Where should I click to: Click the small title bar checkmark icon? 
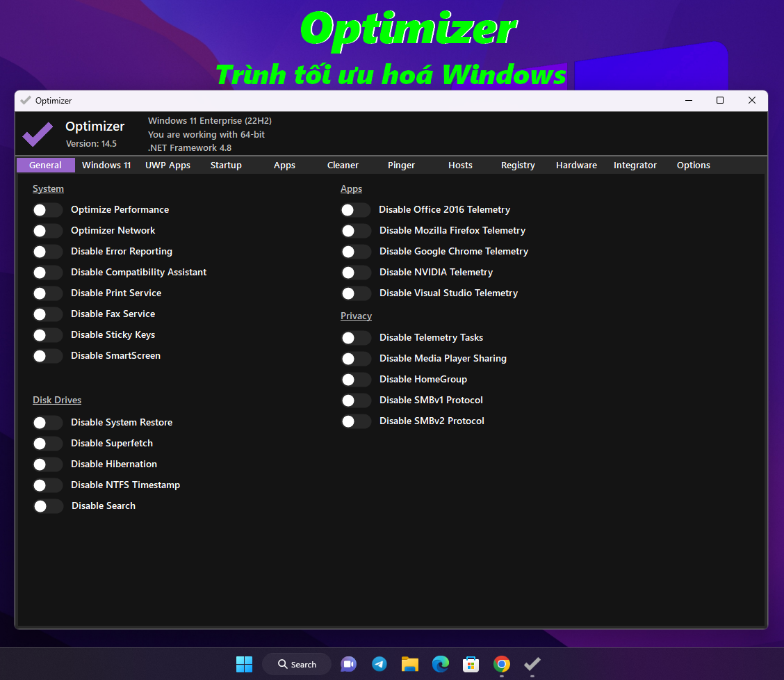[x=26, y=101]
